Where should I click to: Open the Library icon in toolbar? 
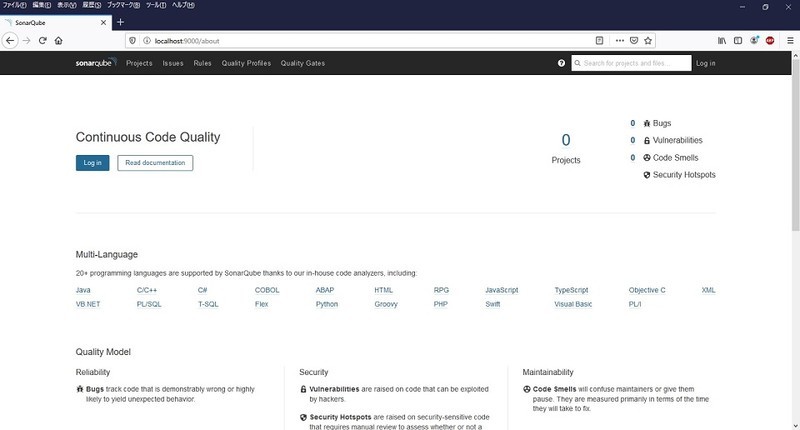(x=722, y=41)
